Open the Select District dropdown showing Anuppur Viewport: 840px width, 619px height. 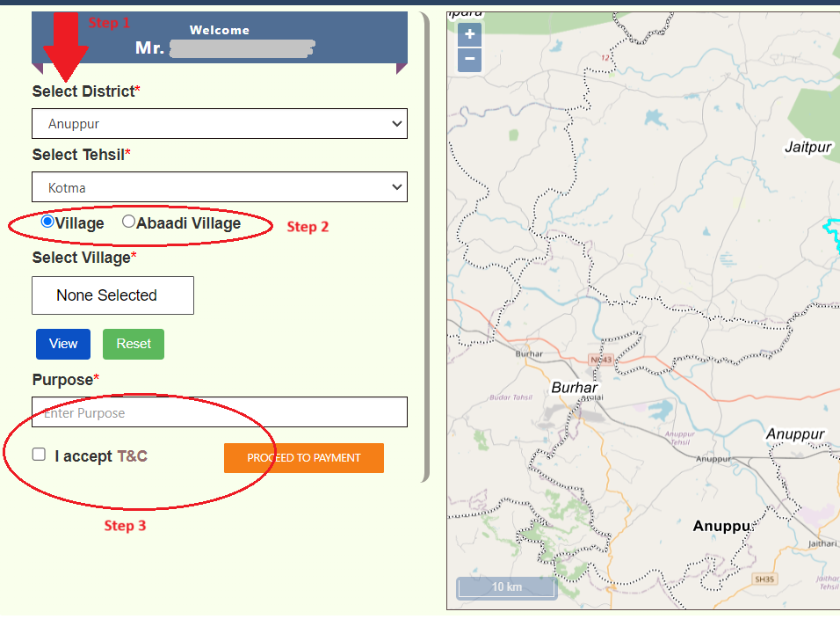(220, 124)
